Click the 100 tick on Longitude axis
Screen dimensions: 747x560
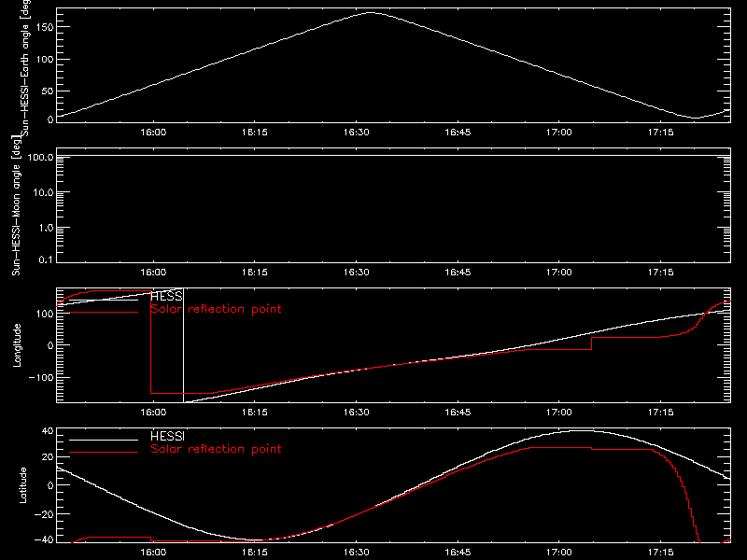click(x=44, y=314)
